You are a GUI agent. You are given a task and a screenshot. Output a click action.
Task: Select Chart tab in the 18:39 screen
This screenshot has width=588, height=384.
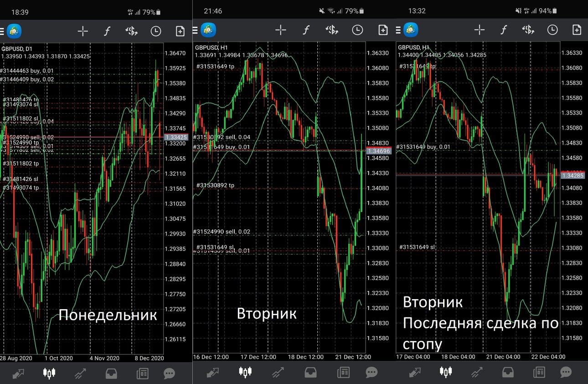(x=49, y=374)
